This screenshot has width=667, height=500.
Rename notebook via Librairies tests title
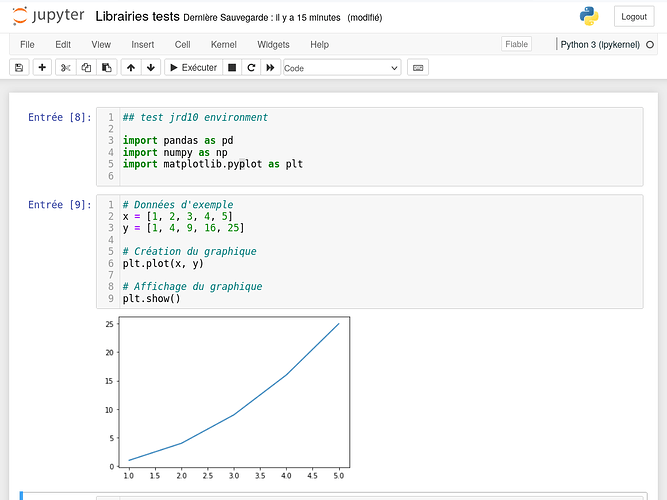(137, 17)
